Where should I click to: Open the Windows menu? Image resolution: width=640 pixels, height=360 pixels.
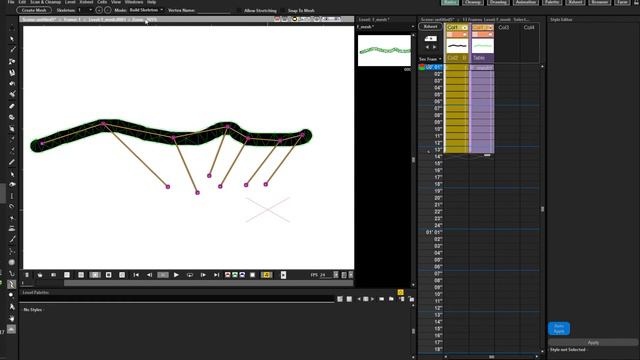tap(134, 2)
